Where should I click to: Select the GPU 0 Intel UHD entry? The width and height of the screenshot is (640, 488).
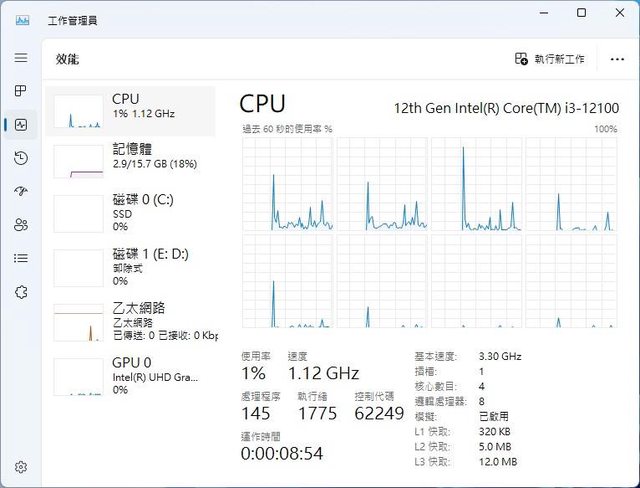130,376
